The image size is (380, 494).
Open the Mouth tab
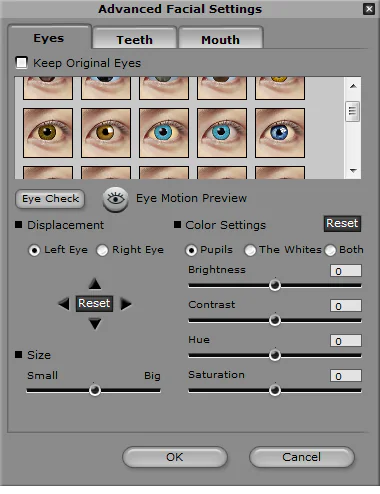pos(221,39)
